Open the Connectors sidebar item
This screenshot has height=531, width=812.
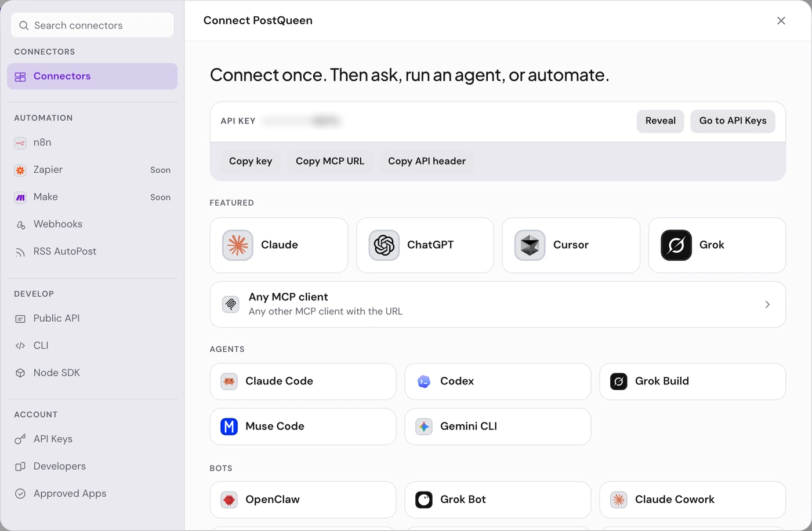click(x=92, y=77)
